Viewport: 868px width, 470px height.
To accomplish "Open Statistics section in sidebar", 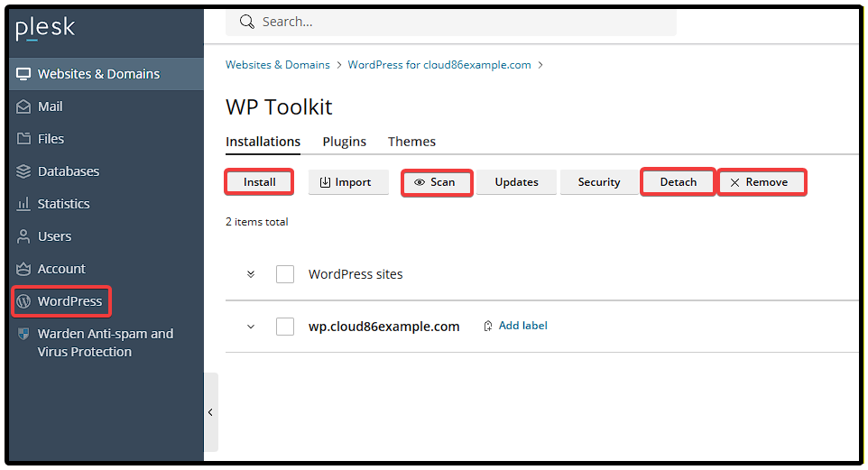I will pos(106,204).
